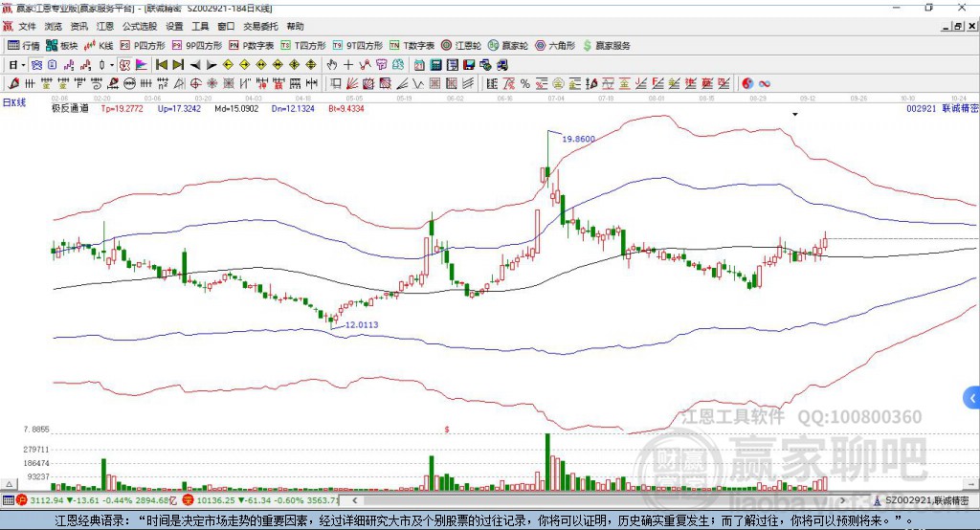Screen dimensions: 980x530
Task: Click the 江恩轮 wheel icon button
Action: [x=461, y=46]
